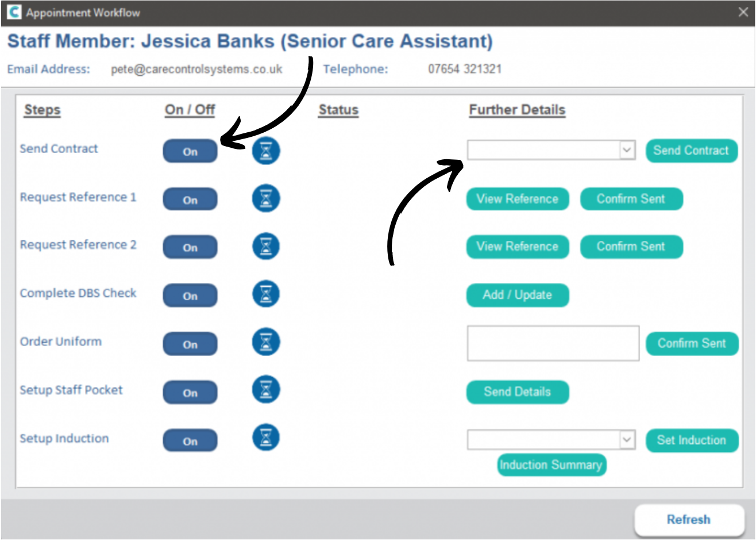756x541 pixels.
Task: Click the email pete@carecontrolsystems.co.uk
Action: [x=196, y=69]
